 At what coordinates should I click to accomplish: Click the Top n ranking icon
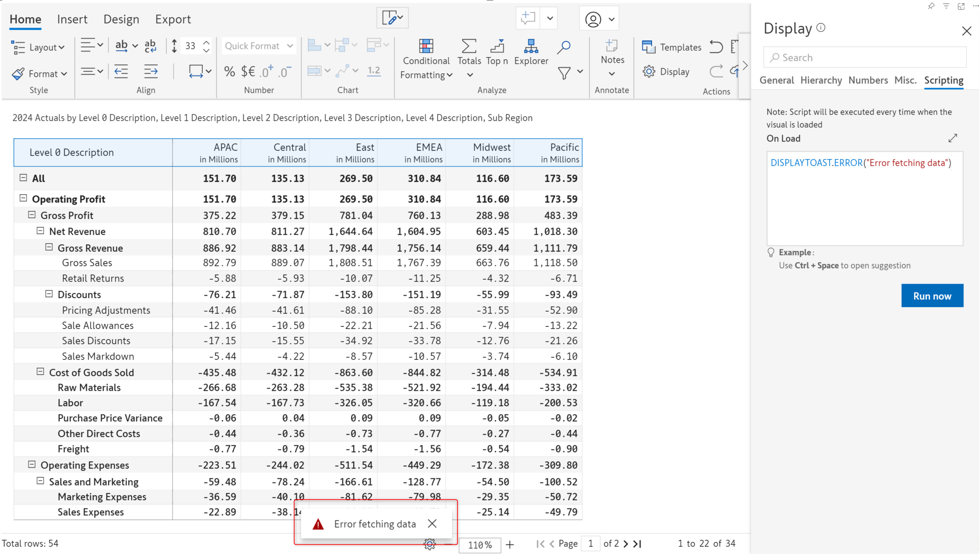[497, 46]
